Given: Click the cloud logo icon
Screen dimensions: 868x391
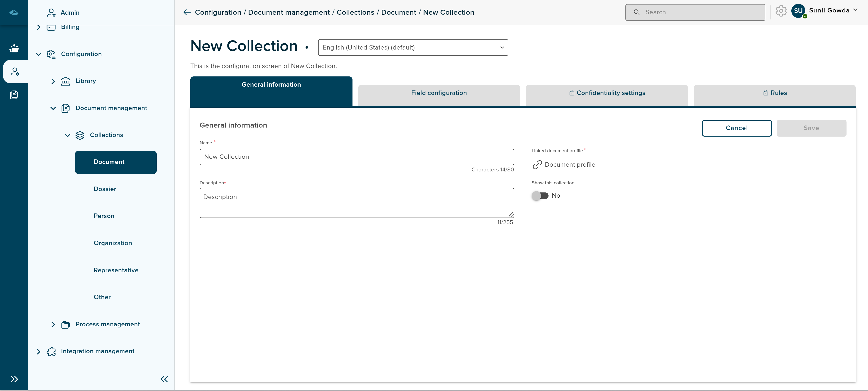Looking at the screenshot, I should [x=14, y=12].
